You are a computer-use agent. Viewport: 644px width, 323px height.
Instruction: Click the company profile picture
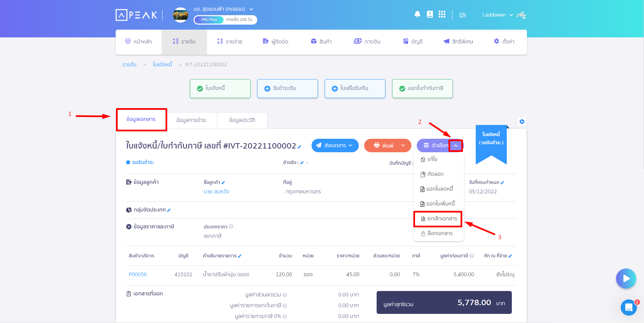[x=180, y=15]
